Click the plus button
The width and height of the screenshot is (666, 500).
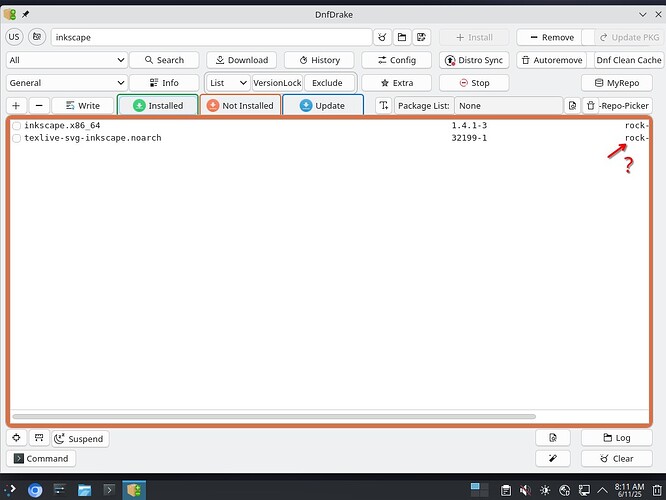[16, 106]
